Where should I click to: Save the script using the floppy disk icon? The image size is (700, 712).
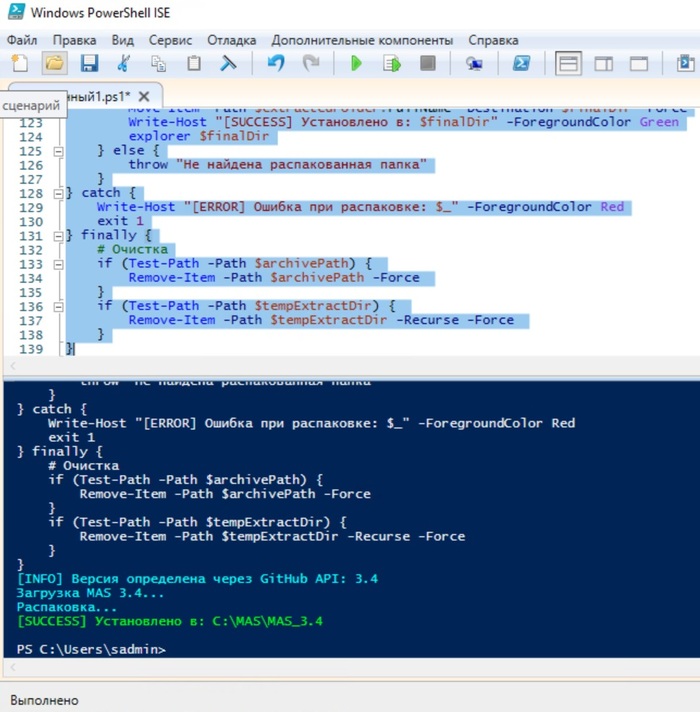click(89, 64)
